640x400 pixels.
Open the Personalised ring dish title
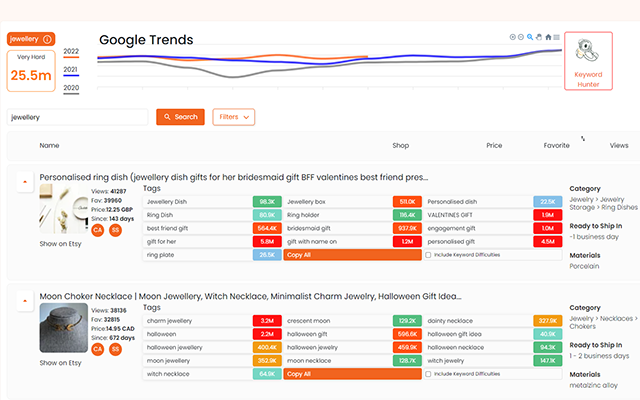click(x=233, y=177)
